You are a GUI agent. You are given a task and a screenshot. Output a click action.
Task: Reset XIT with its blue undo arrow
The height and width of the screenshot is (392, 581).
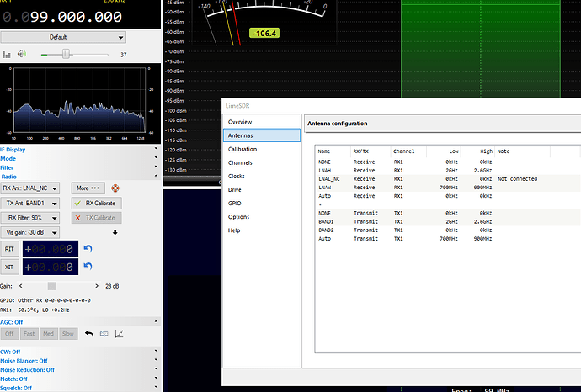[x=88, y=268]
